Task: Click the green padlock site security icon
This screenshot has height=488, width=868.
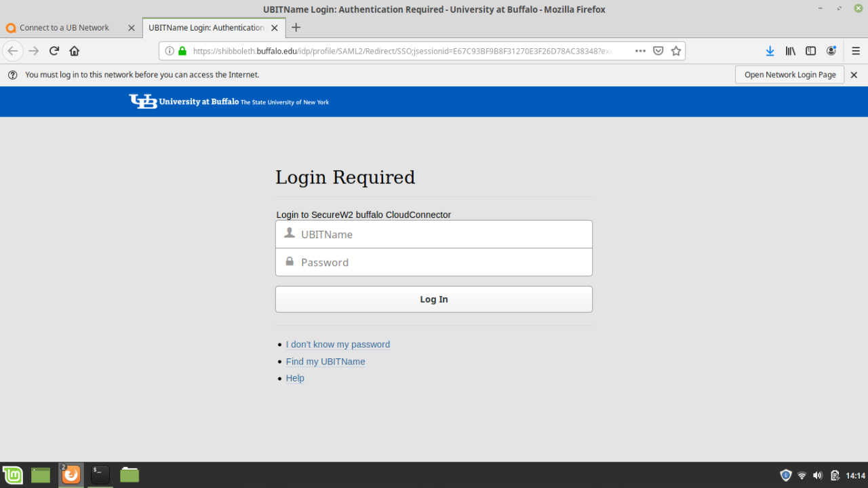Action: 182,51
